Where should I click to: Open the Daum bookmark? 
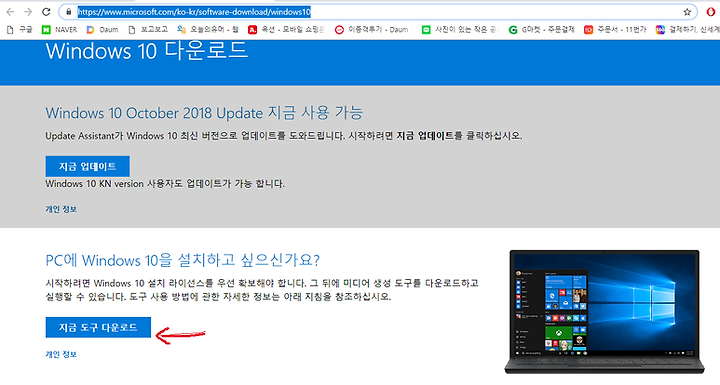[102, 29]
